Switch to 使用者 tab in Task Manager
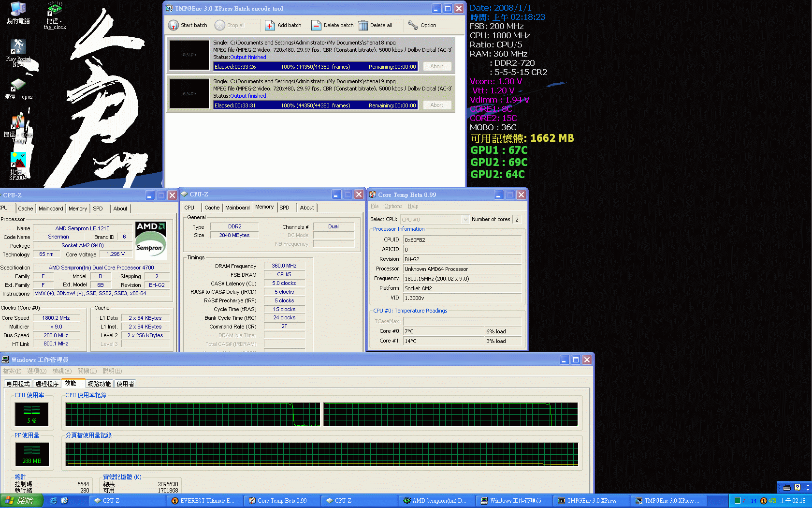Viewport: 812px width, 508px height. coord(125,384)
